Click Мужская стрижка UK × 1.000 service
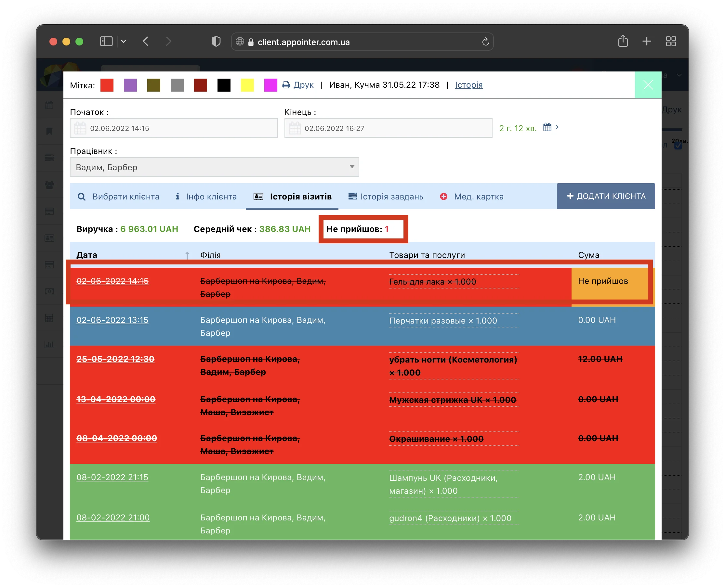This screenshot has height=588, width=725. click(x=453, y=400)
